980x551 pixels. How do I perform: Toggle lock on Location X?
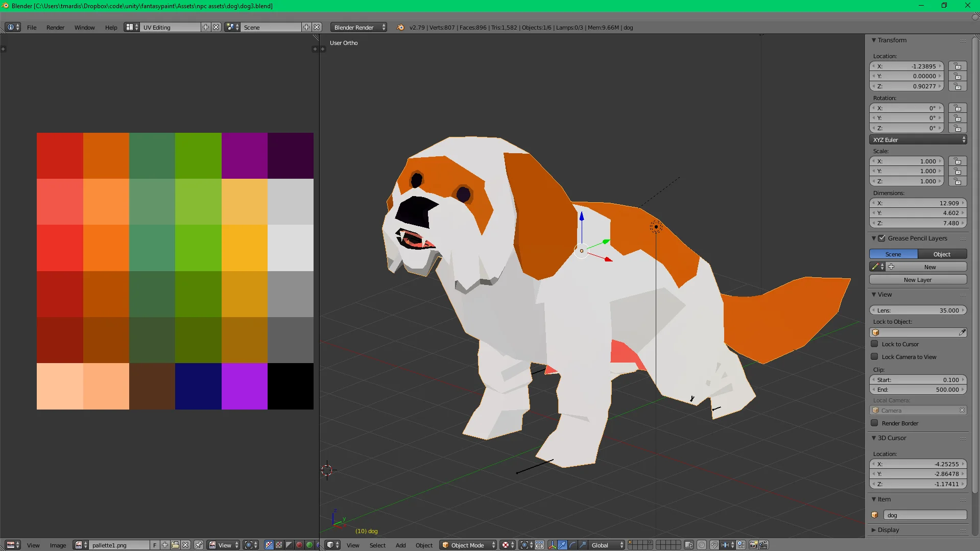(x=958, y=66)
